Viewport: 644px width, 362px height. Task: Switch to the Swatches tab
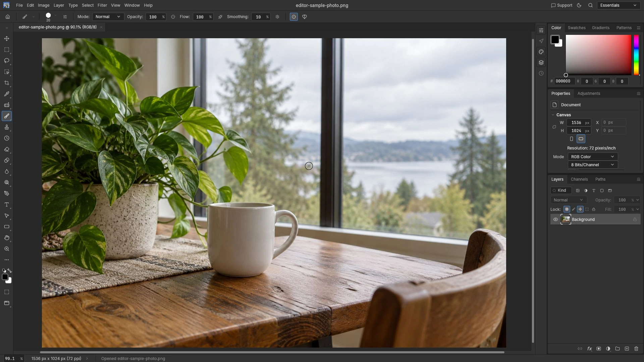point(577,28)
